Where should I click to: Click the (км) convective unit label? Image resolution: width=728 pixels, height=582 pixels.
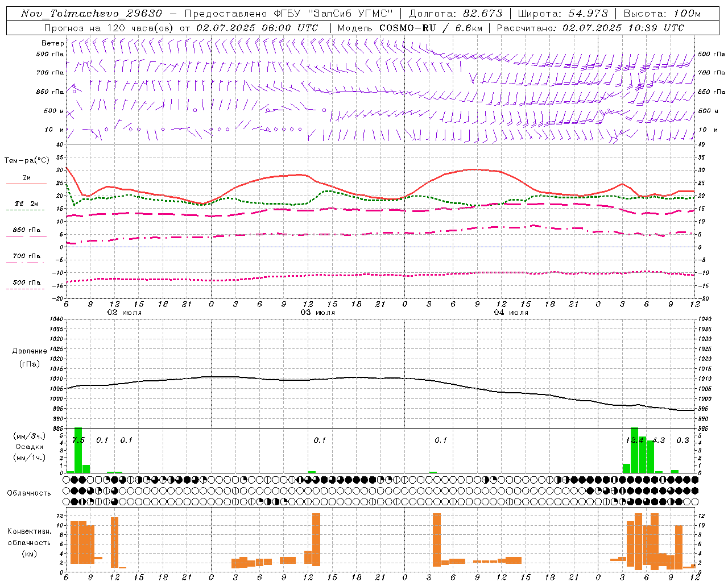[x=30, y=554]
